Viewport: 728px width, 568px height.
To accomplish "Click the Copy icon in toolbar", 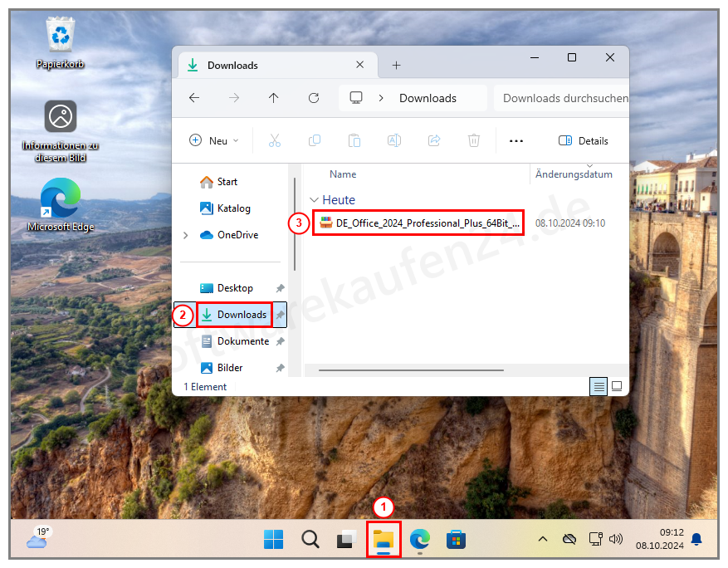I will 315,140.
